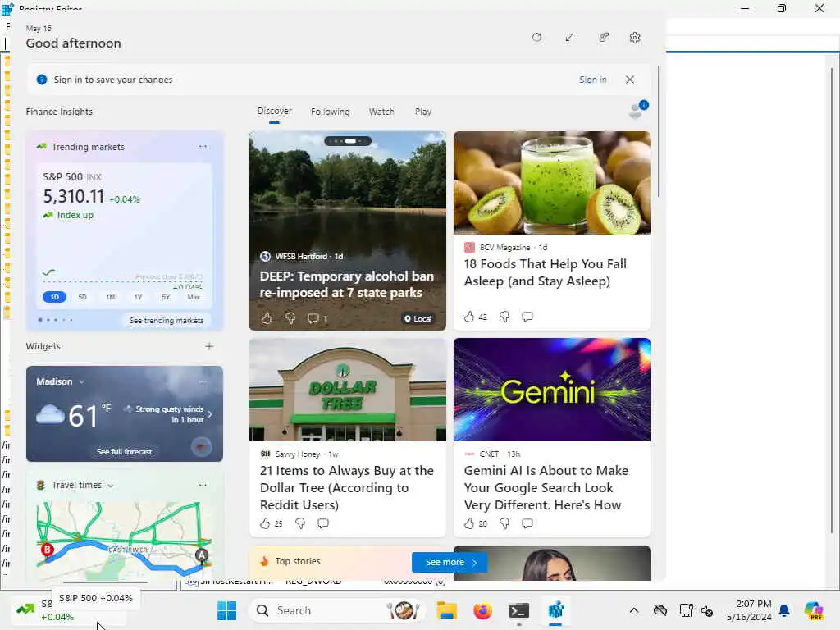
Task: Expand the Madison location dropdown
Action: pyautogui.click(x=81, y=382)
